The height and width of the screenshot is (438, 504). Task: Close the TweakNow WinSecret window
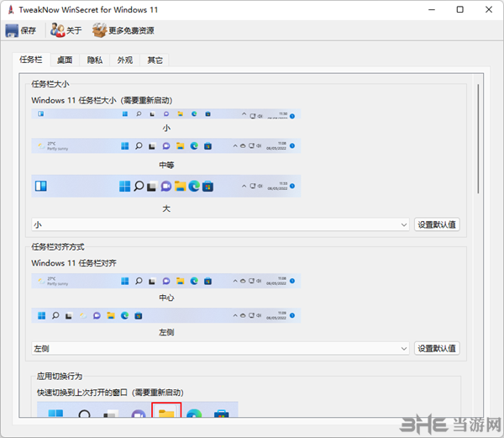489,9
